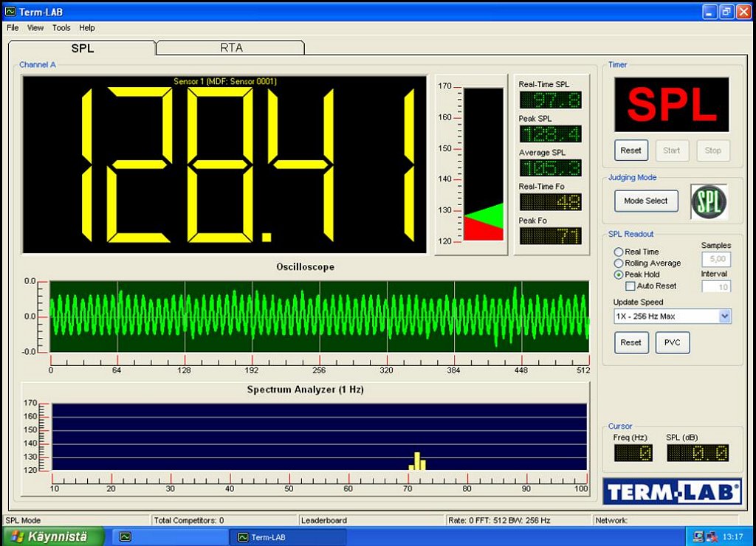Open the Käynnistä start menu
Viewport: 756px width, 546px height.
[49, 536]
